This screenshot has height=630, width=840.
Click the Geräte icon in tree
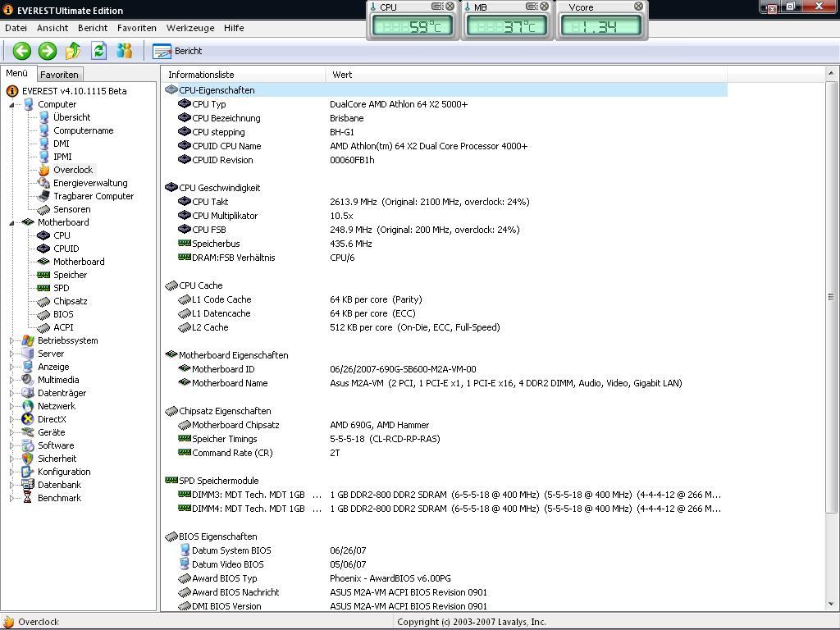(28, 432)
